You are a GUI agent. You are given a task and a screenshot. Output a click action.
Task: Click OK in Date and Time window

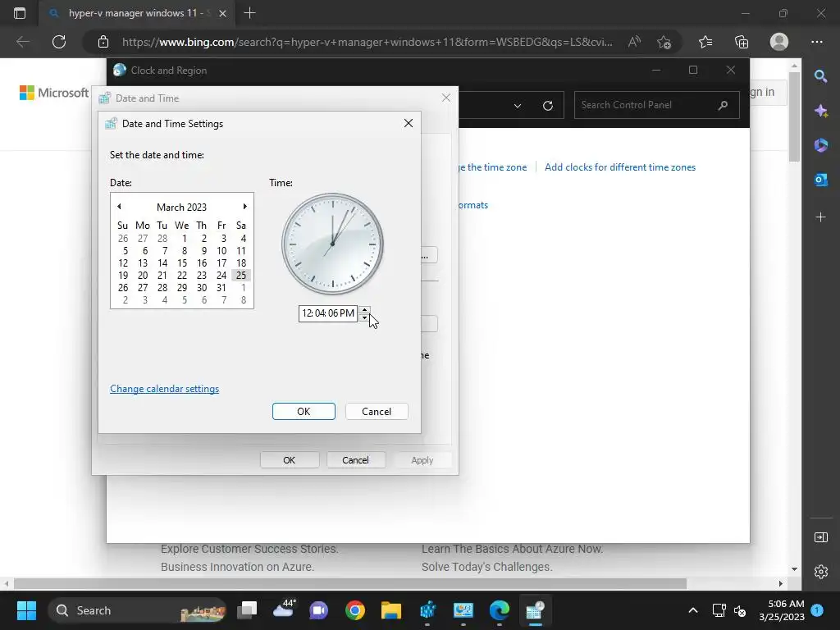click(290, 460)
